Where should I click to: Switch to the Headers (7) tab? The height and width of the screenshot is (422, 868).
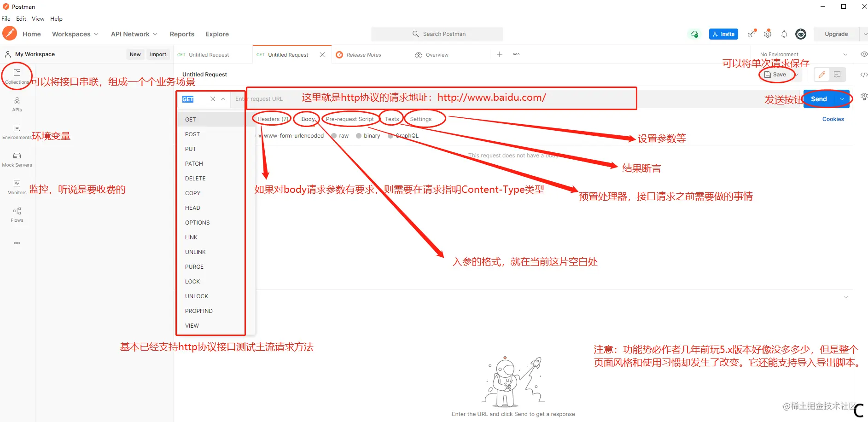[273, 119]
